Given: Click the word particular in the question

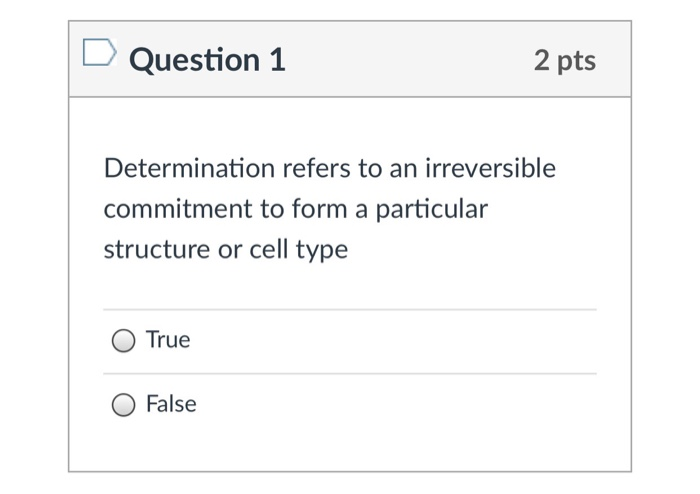Looking at the screenshot, I should (x=432, y=209).
